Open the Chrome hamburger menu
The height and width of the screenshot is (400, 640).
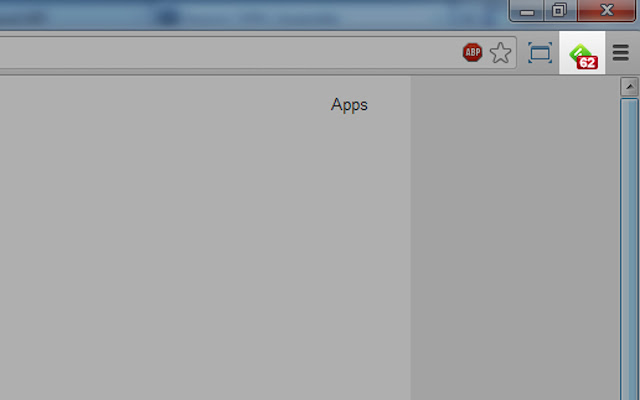(x=620, y=53)
